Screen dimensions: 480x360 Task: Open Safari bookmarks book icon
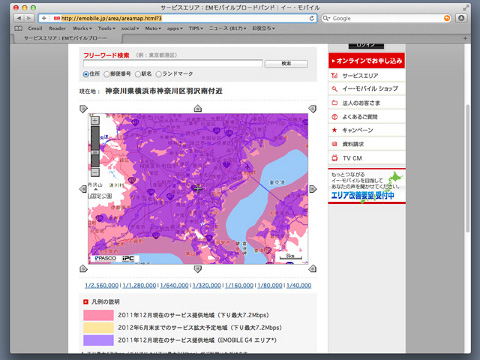[19, 28]
